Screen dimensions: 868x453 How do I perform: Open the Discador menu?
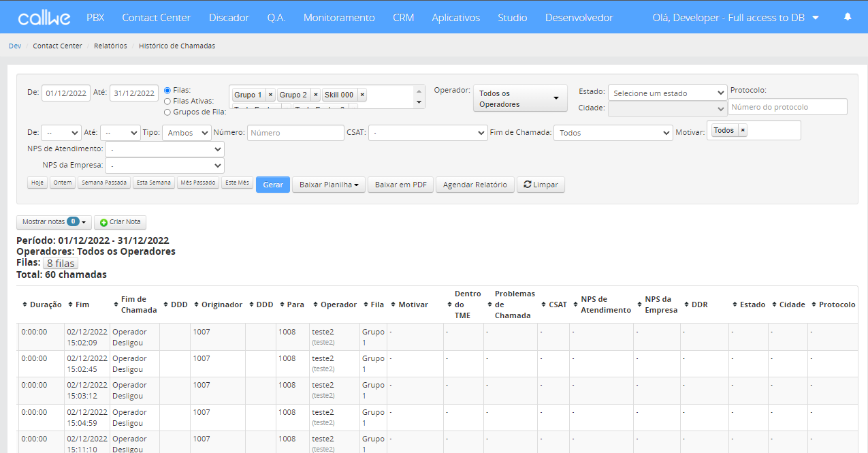[x=229, y=18]
